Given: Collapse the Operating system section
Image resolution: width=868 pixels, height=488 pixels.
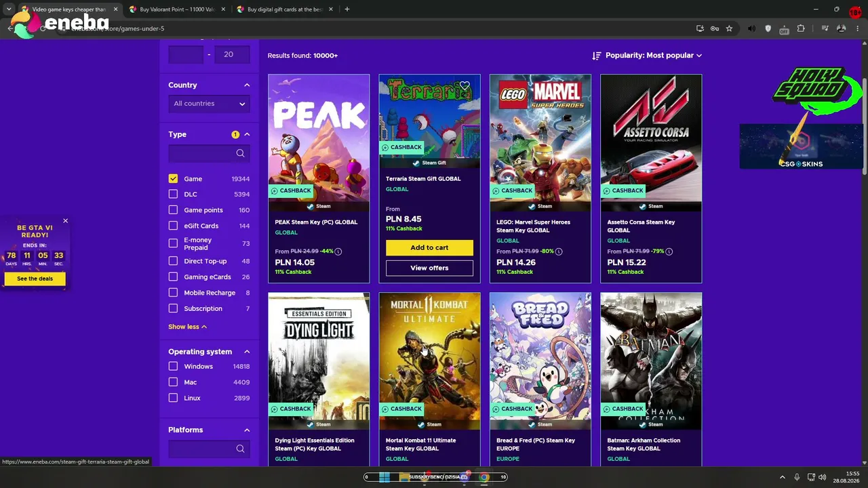Looking at the screenshot, I should [247, 352].
